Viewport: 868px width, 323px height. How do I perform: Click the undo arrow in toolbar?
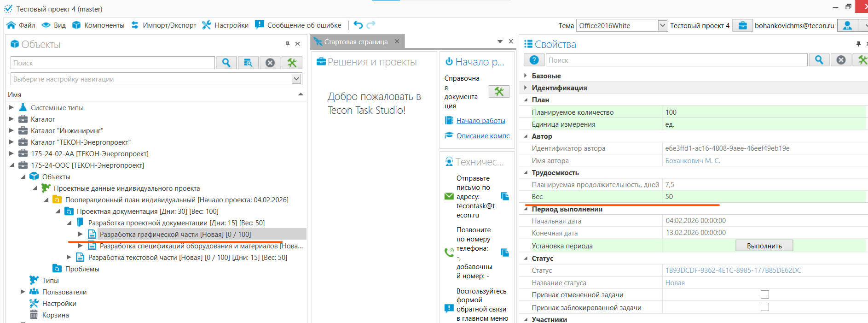358,25
